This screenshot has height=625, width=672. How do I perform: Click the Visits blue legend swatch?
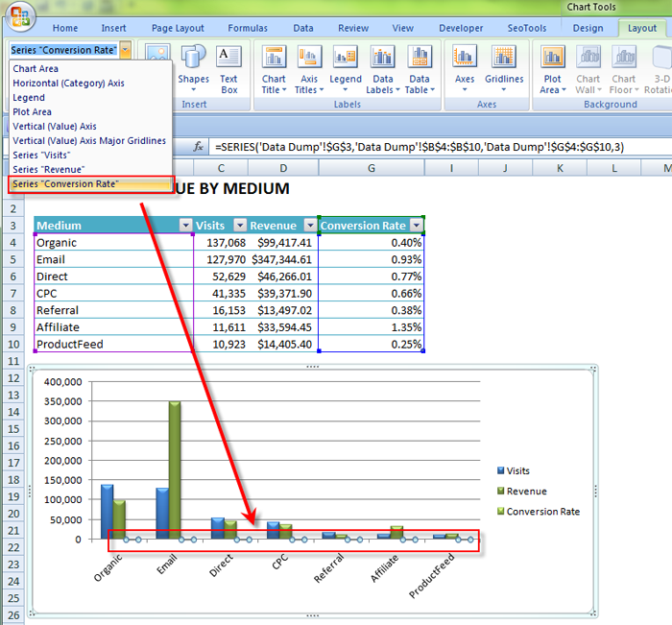(x=500, y=470)
